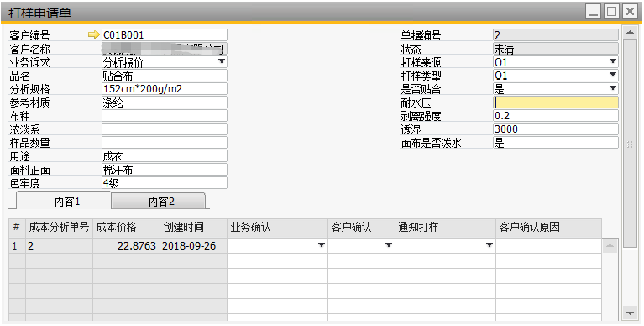This screenshot has height=326, width=644.
Task: Click the 创建时间 column header
Action: coord(193,228)
